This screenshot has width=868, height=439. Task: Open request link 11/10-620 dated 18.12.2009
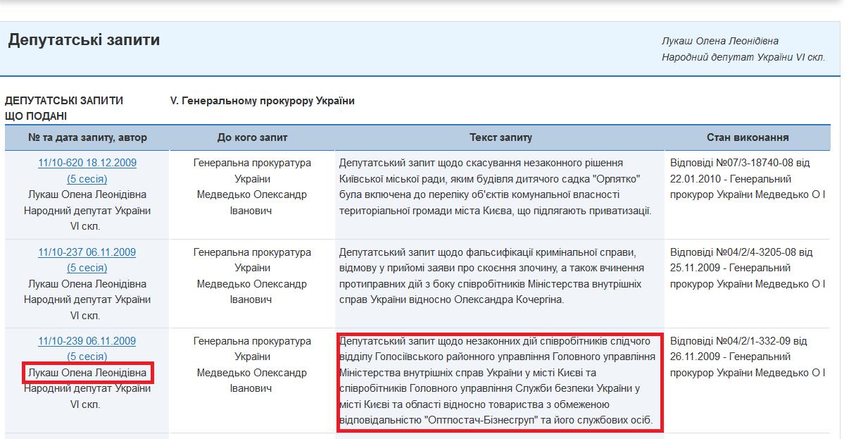click(87, 163)
